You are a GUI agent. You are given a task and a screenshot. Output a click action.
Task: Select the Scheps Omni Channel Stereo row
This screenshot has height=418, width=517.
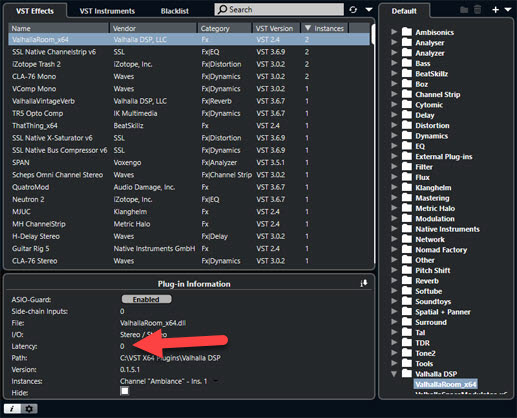(x=189, y=175)
